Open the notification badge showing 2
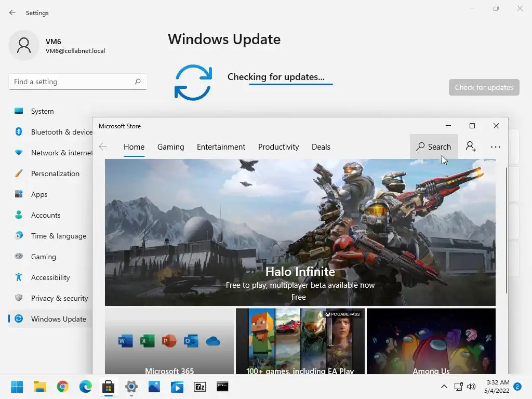Screen dimensions: 532x399 click(x=517, y=387)
